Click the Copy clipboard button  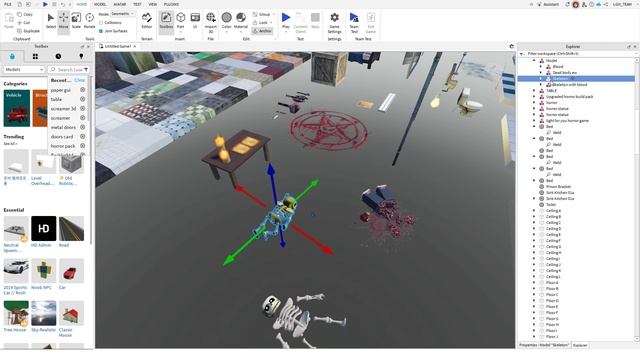coord(25,14)
